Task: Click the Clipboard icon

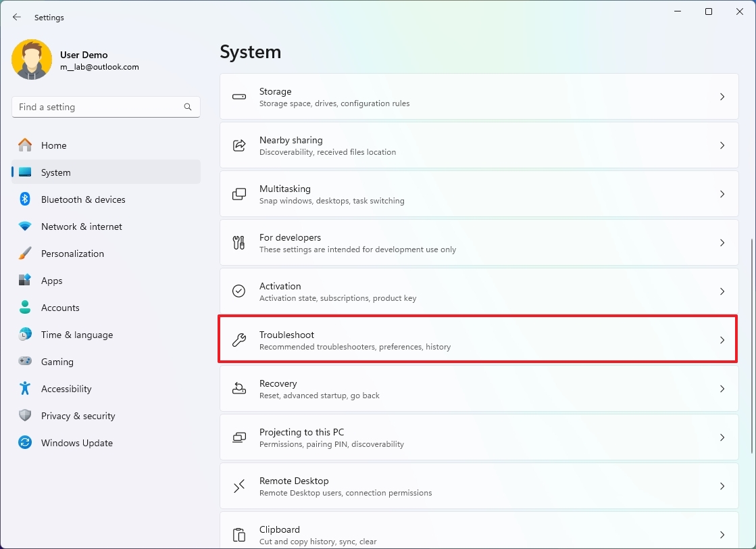Action: pyautogui.click(x=239, y=535)
